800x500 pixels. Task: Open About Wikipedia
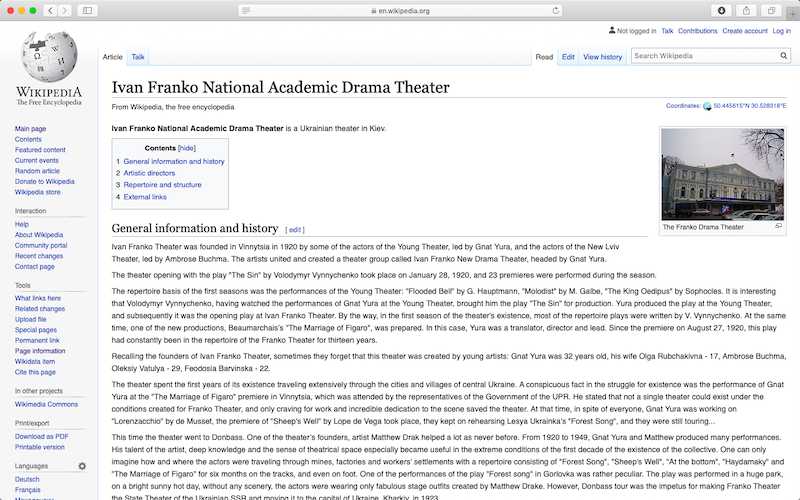(39, 235)
